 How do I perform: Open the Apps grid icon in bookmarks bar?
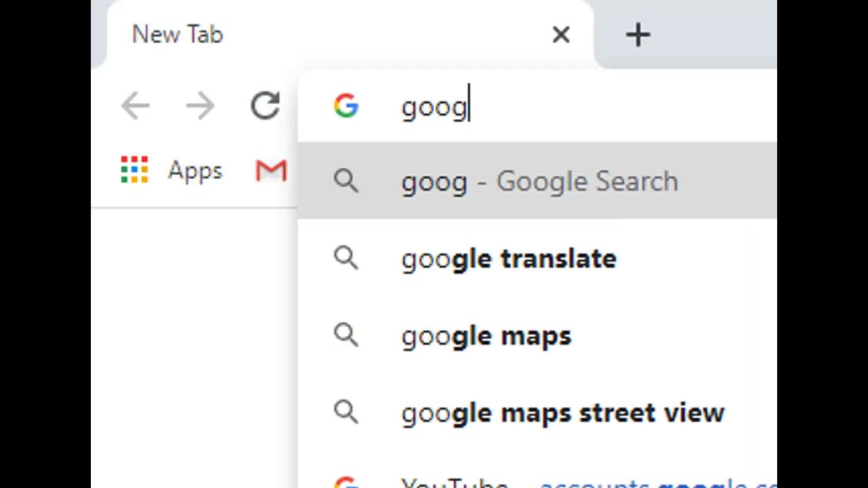click(x=134, y=170)
